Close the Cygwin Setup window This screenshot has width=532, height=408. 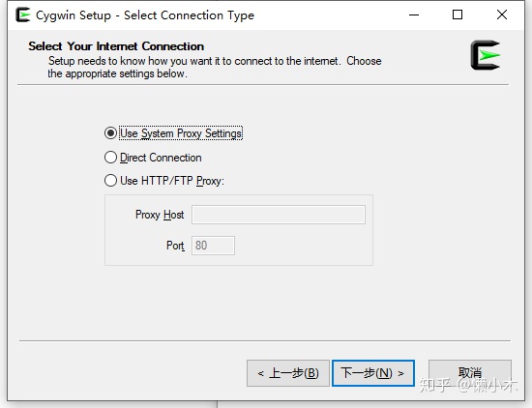[x=502, y=15]
